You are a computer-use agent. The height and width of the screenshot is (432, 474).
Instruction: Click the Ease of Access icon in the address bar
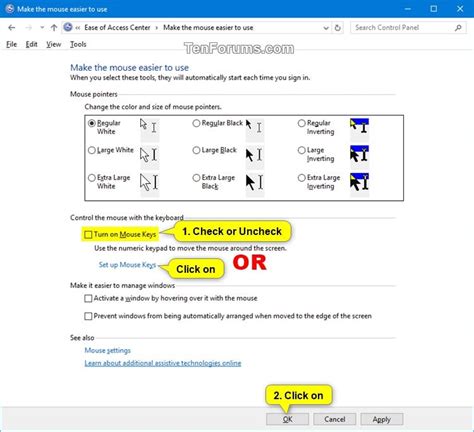pos(68,27)
